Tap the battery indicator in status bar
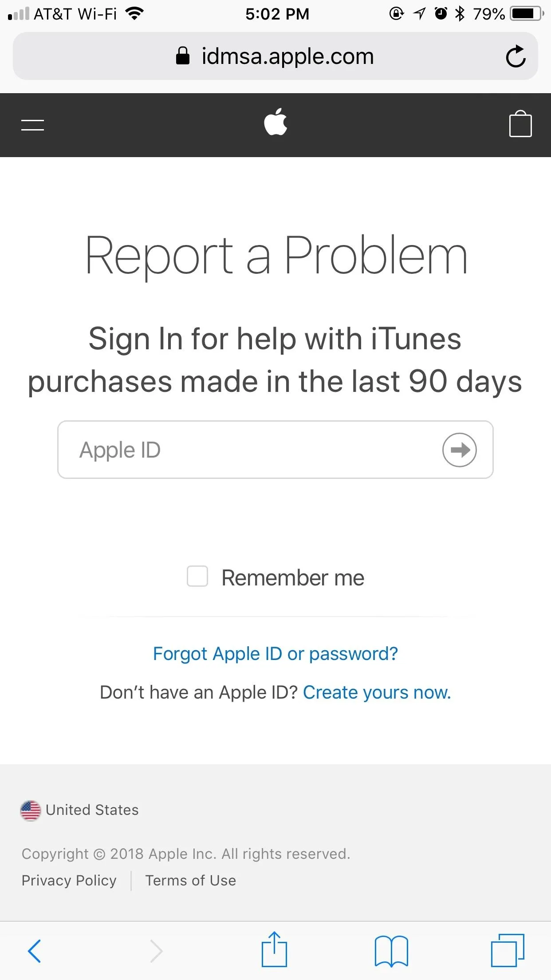This screenshot has height=980, width=551. tap(526, 14)
